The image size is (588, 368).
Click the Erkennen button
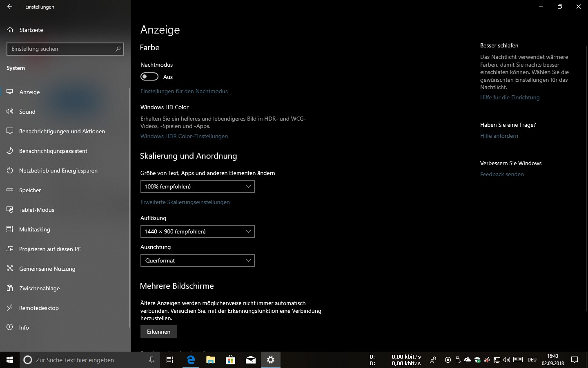click(x=159, y=332)
